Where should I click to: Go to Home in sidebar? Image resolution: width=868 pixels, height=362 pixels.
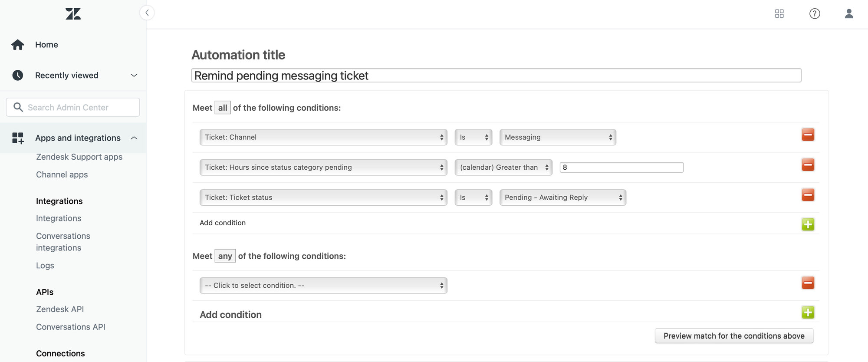[x=46, y=45]
